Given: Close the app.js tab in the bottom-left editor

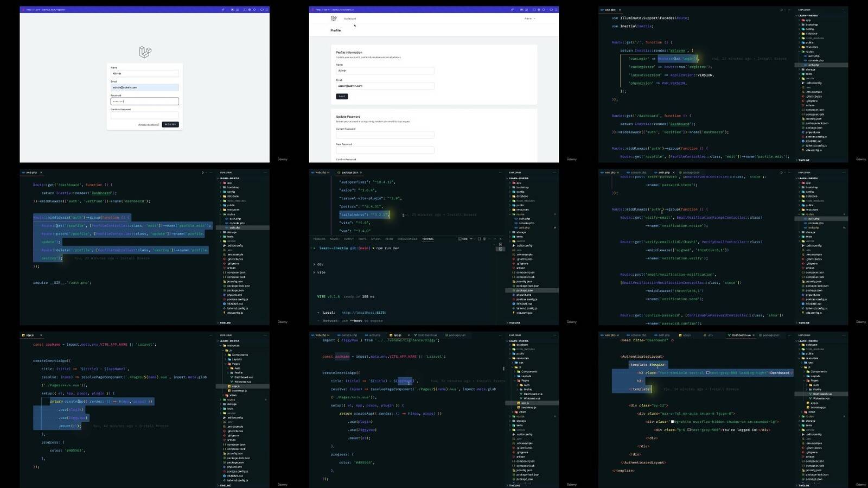Looking at the screenshot, I should [41, 335].
